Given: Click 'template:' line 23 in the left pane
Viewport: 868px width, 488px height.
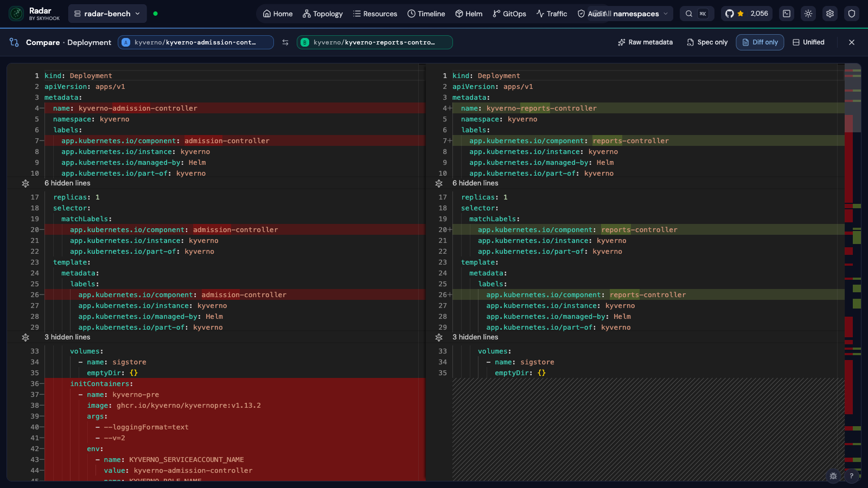Looking at the screenshot, I should (72, 262).
